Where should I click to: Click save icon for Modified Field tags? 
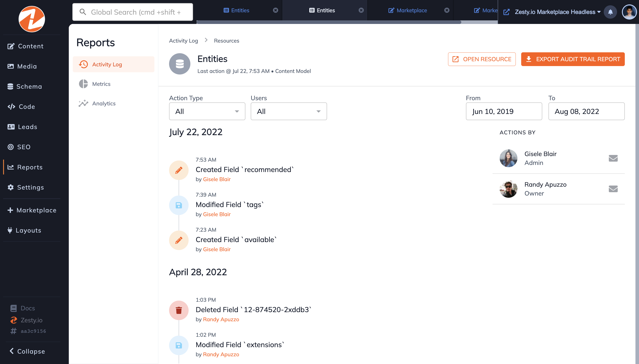click(179, 205)
